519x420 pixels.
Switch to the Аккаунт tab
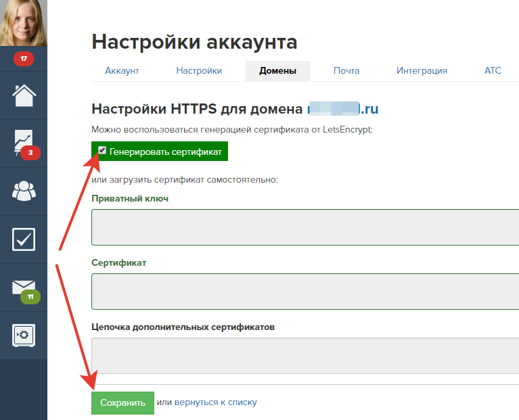[x=122, y=71]
